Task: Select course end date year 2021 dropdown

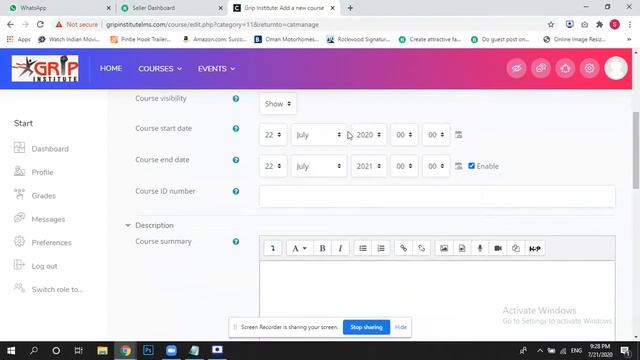Action: point(369,166)
